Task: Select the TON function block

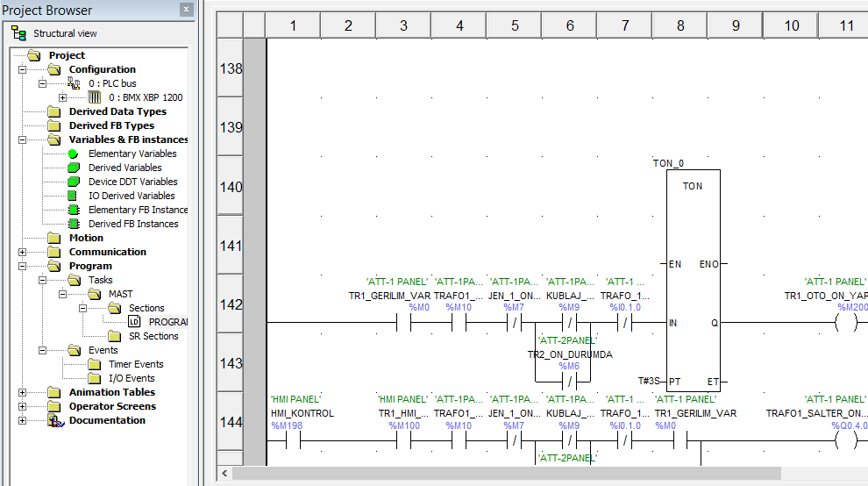Action: 693,280
